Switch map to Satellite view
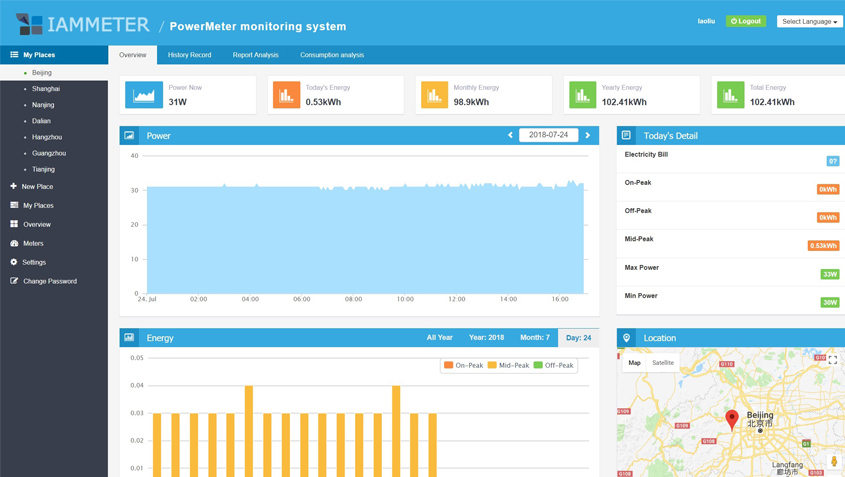 663,363
